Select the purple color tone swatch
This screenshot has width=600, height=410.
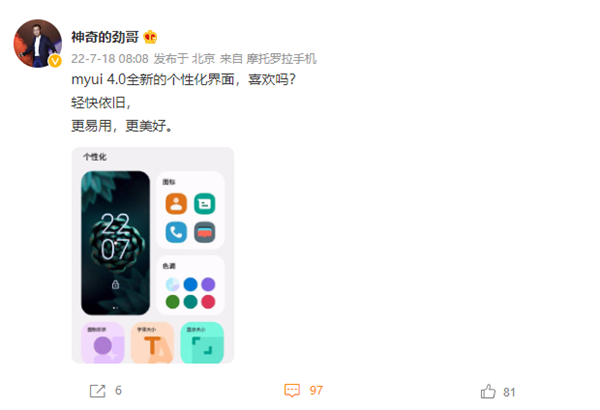[208, 284]
